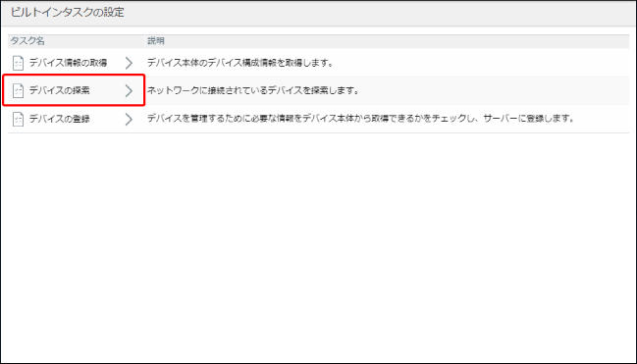
Task: Click task icon beside デバイスの探索
Action: 18,90
